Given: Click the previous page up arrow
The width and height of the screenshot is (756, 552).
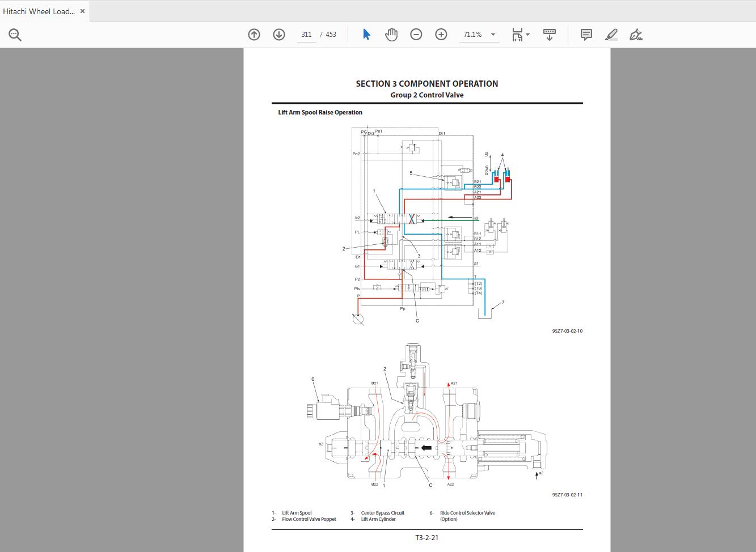Looking at the screenshot, I should pyautogui.click(x=254, y=34).
